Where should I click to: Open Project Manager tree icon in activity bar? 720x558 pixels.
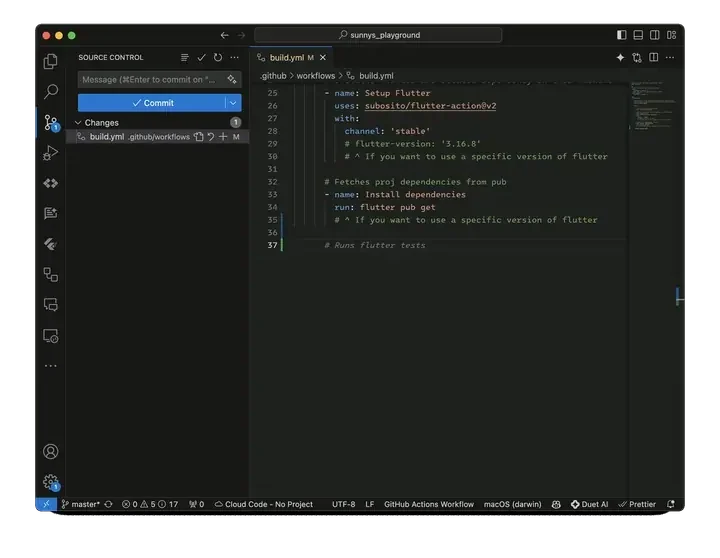51,275
